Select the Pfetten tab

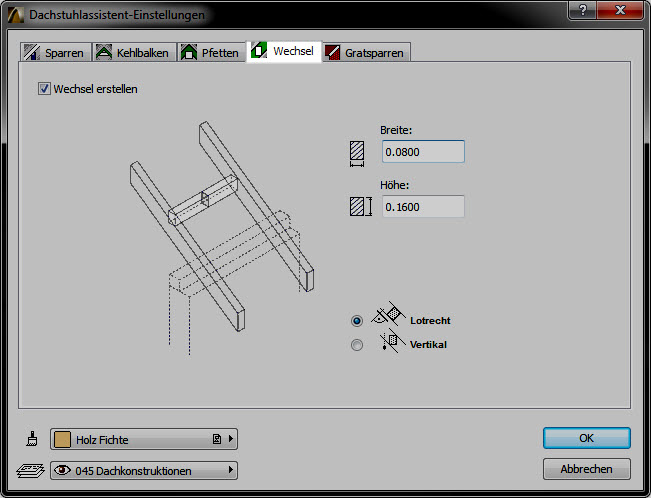(x=212, y=52)
